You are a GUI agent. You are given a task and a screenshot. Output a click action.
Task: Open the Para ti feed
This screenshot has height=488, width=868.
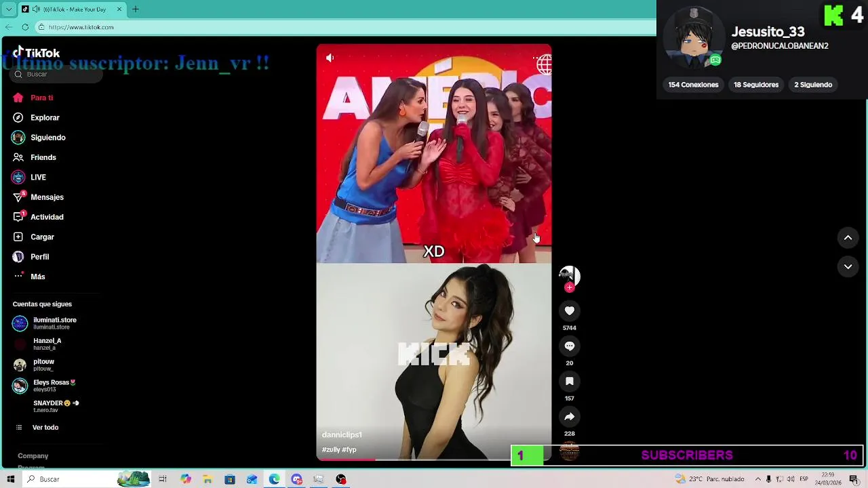tap(33, 98)
